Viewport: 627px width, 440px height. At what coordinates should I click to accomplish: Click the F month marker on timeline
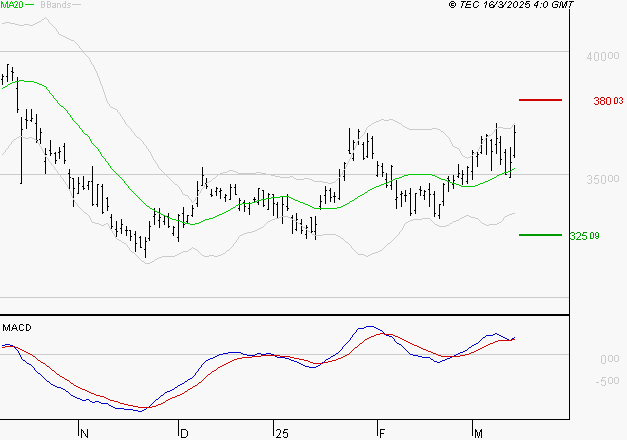pos(382,434)
